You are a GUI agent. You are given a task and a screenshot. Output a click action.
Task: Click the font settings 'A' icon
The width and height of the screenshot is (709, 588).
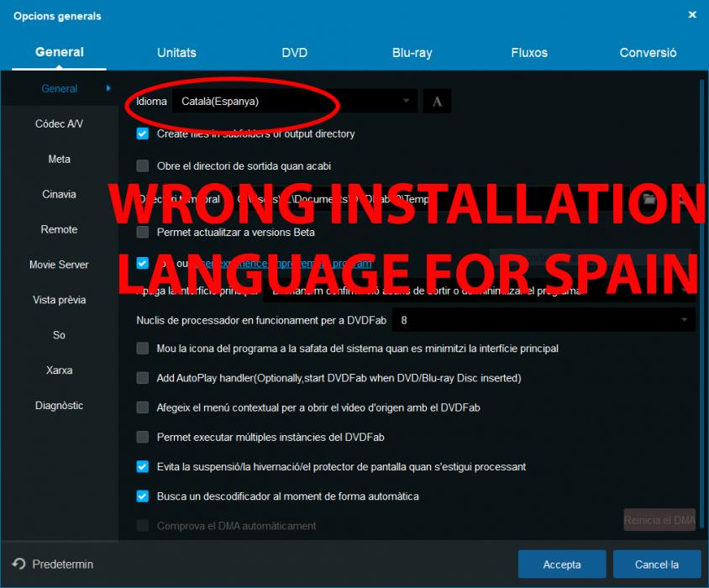coord(437,102)
